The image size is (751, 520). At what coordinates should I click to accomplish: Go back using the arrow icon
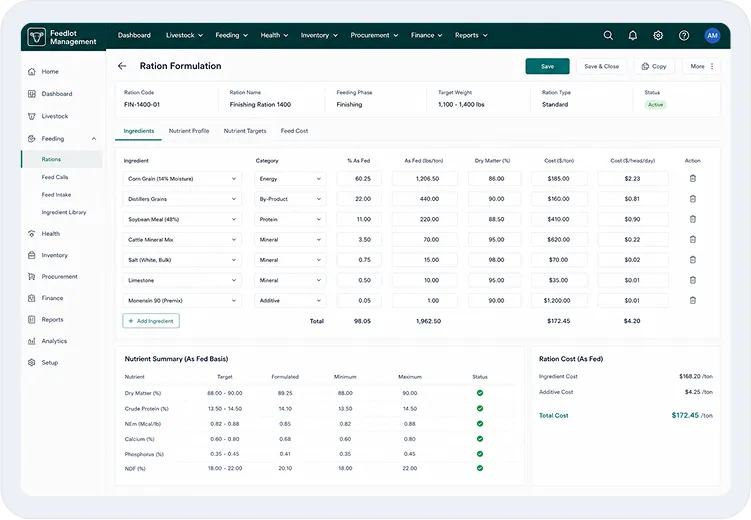122,66
